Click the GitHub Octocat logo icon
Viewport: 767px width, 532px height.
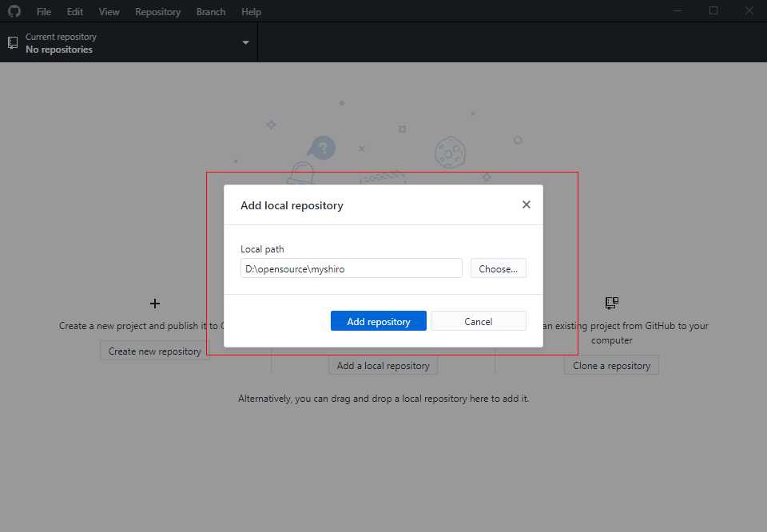14,11
